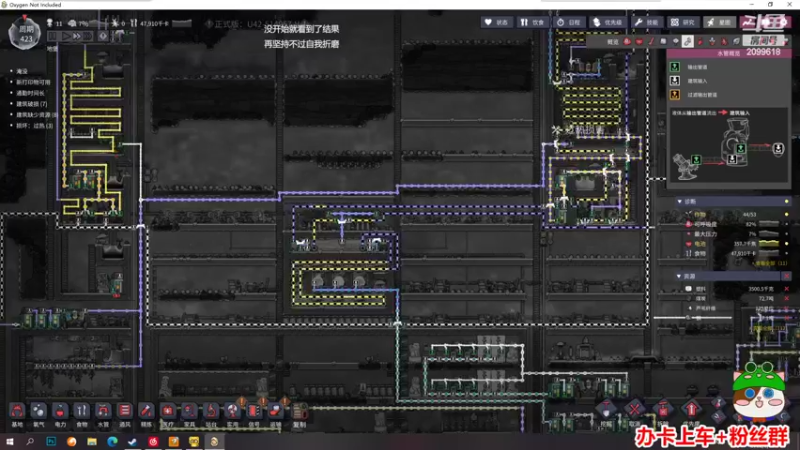
Task: Switch to the light overlay icon
Action: (x=676, y=42)
